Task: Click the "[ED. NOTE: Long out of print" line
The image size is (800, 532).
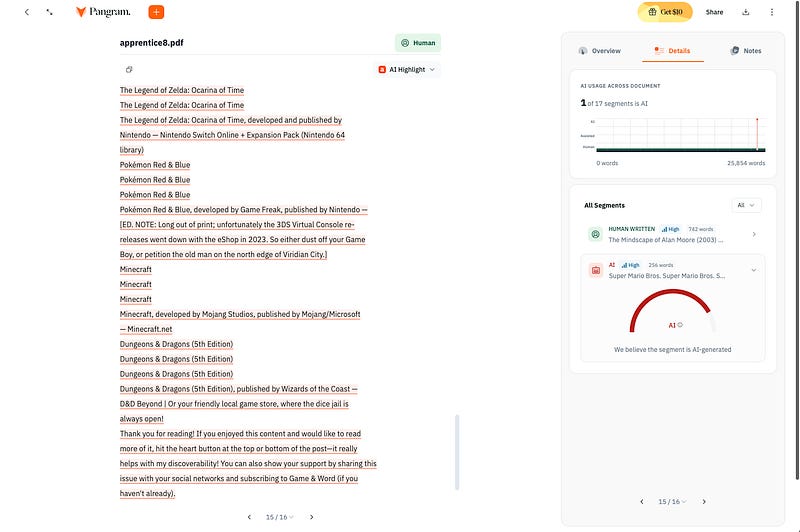Action: coord(237,224)
